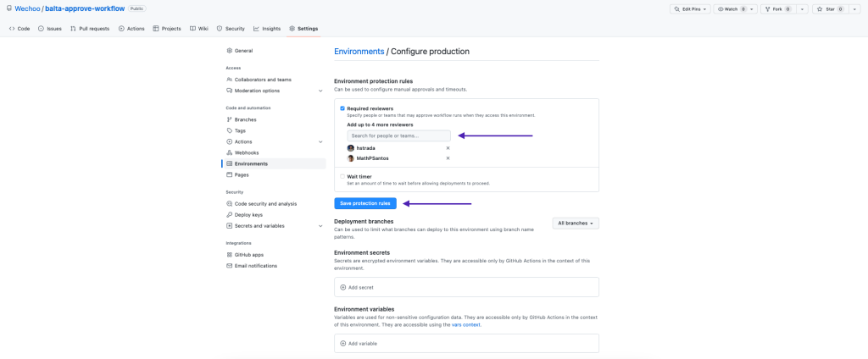Focus the Search for people or teams field
Viewport: 868px width, 359px height.
(x=398, y=135)
